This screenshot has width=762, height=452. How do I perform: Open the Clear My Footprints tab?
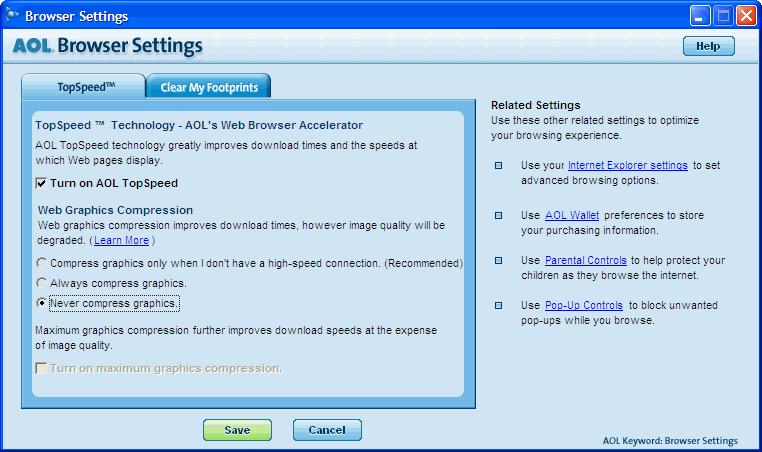(x=209, y=87)
